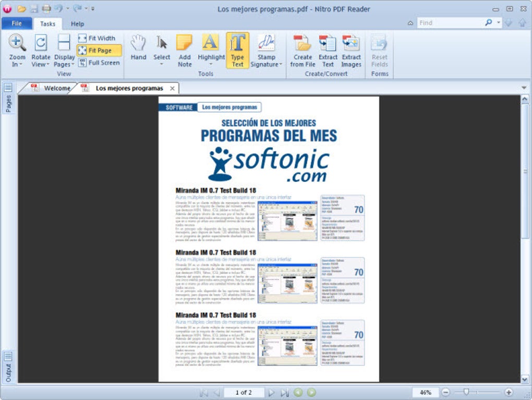Select the Zoom In tool
532x400 pixels.
(17, 50)
